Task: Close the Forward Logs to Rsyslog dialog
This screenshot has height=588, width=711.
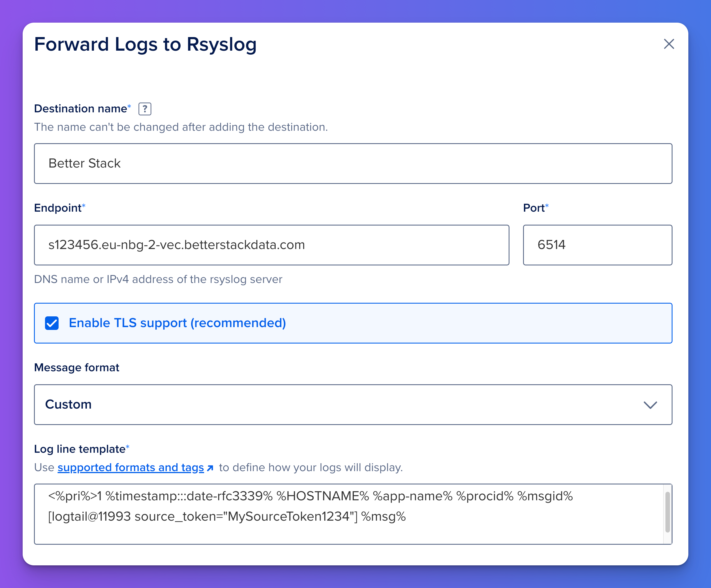Action: click(x=669, y=44)
